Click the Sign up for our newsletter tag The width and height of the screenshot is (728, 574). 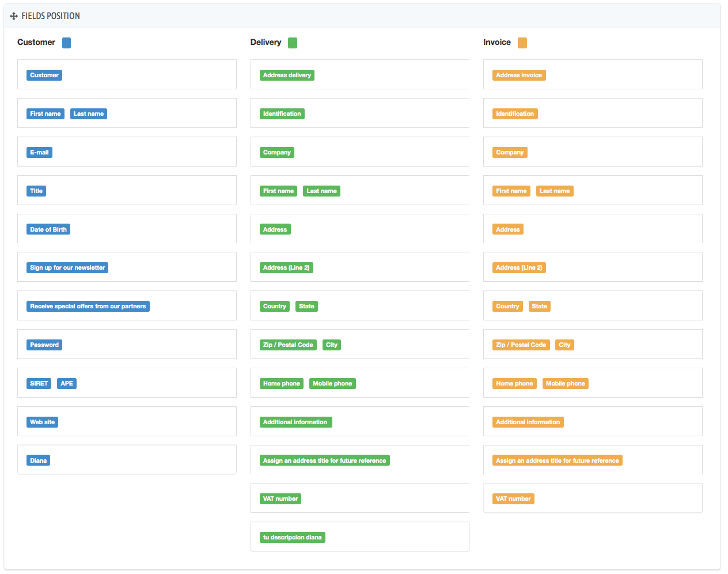click(67, 268)
